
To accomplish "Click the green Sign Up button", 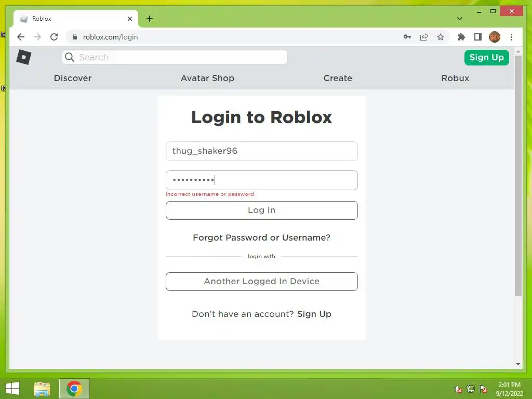I will pos(486,57).
